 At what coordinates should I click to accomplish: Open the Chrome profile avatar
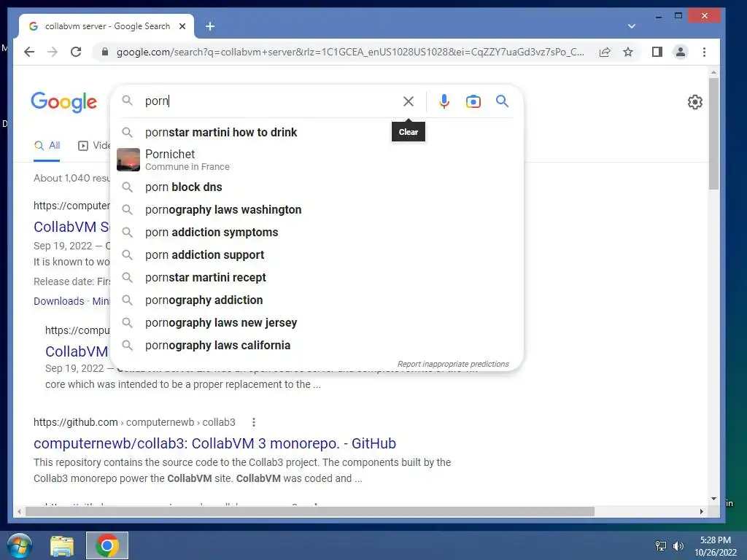tap(681, 52)
